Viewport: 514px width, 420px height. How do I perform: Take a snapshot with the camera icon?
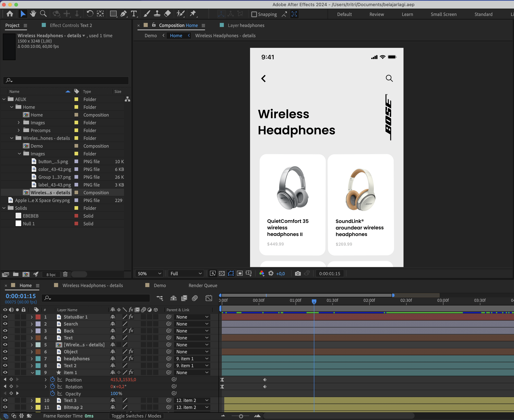298,273
